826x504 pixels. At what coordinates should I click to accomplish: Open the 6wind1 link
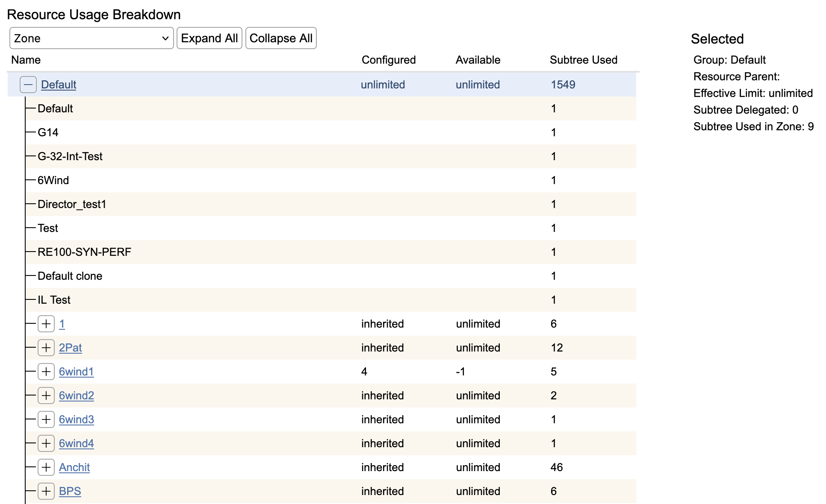(x=77, y=372)
